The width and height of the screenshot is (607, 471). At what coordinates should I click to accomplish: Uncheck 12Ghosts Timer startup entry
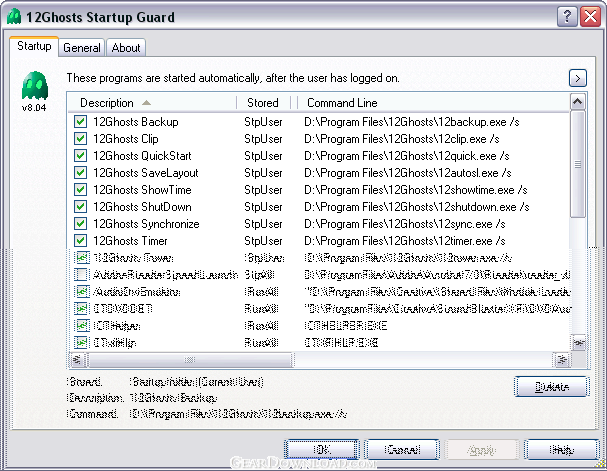[81, 241]
